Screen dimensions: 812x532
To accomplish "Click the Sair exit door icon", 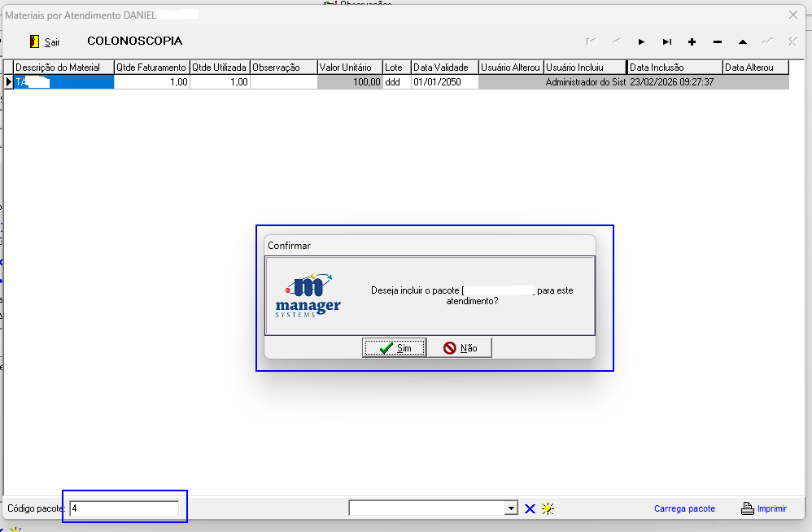I will tap(34, 41).
